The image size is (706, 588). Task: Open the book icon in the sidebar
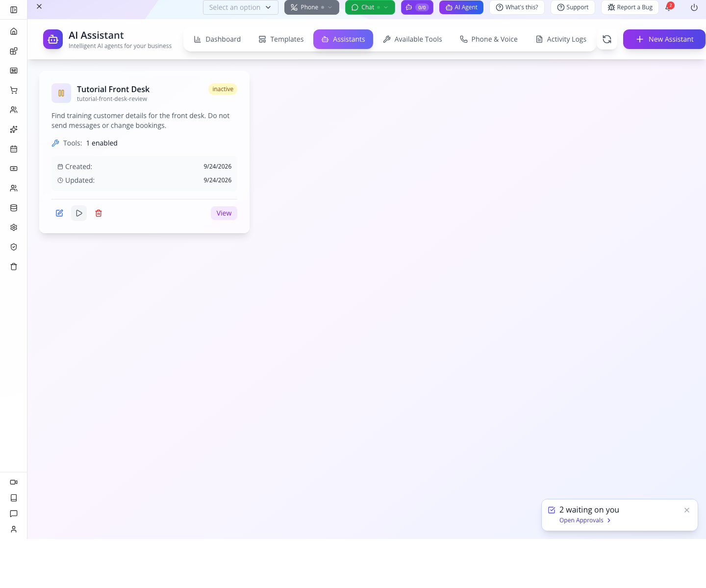pos(14,498)
